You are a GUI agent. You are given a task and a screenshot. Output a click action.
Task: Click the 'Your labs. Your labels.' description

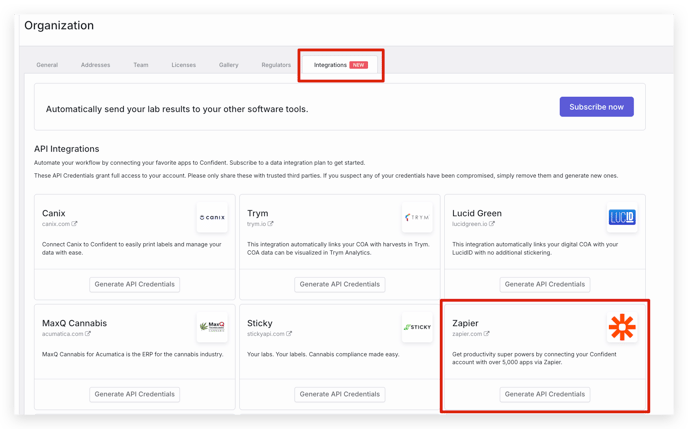point(323,354)
